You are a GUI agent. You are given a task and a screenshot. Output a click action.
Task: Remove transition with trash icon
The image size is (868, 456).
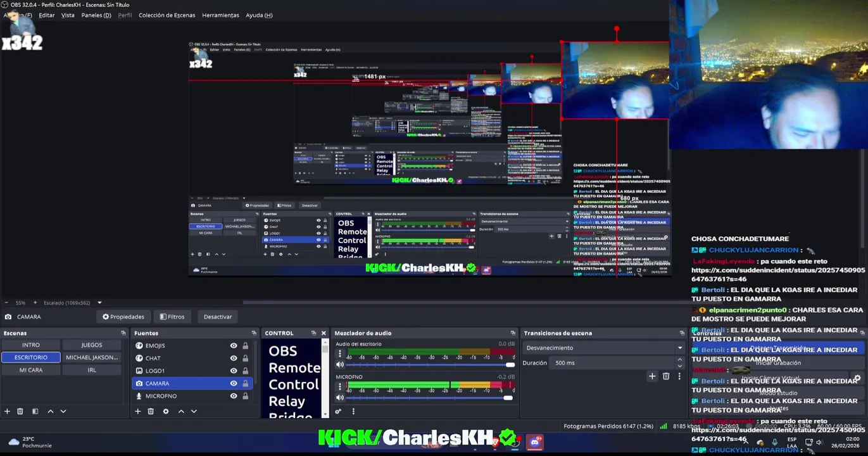click(x=666, y=376)
